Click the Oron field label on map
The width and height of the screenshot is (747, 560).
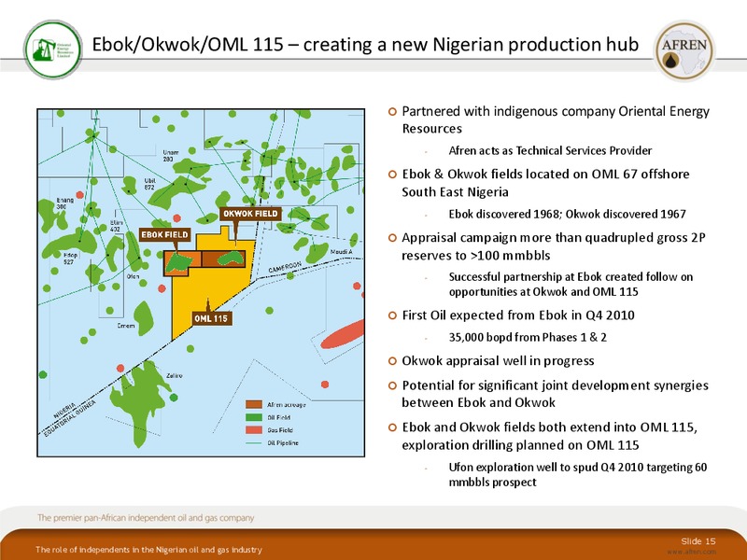[x=134, y=276]
